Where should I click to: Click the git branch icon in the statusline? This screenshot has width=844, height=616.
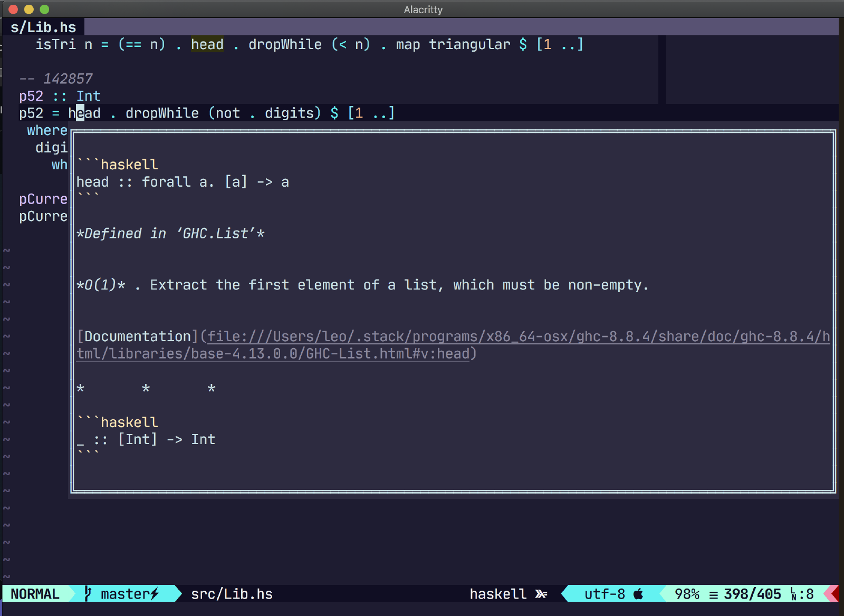coord(88,594)
